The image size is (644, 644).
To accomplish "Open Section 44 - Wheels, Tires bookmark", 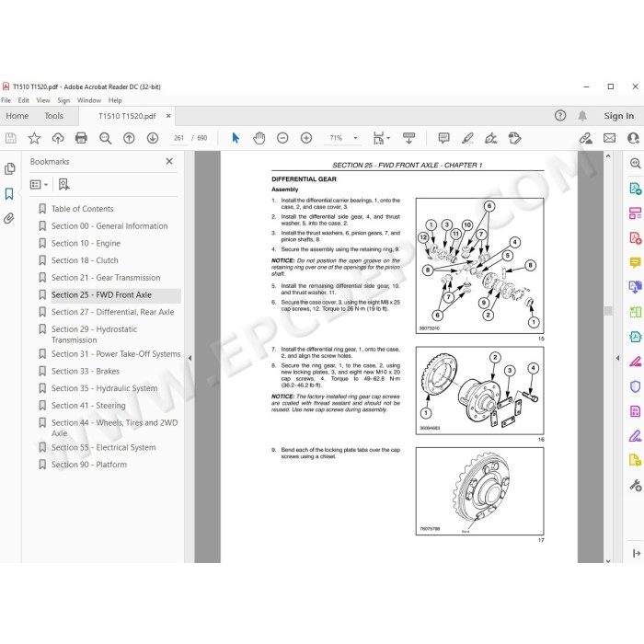I will coord(114,428).
